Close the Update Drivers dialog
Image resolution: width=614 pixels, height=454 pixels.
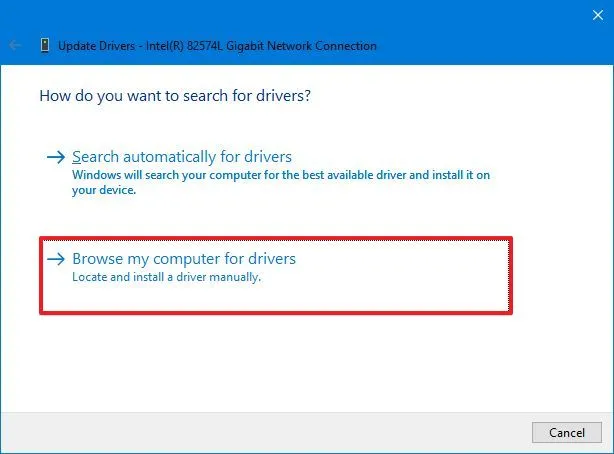598,15
